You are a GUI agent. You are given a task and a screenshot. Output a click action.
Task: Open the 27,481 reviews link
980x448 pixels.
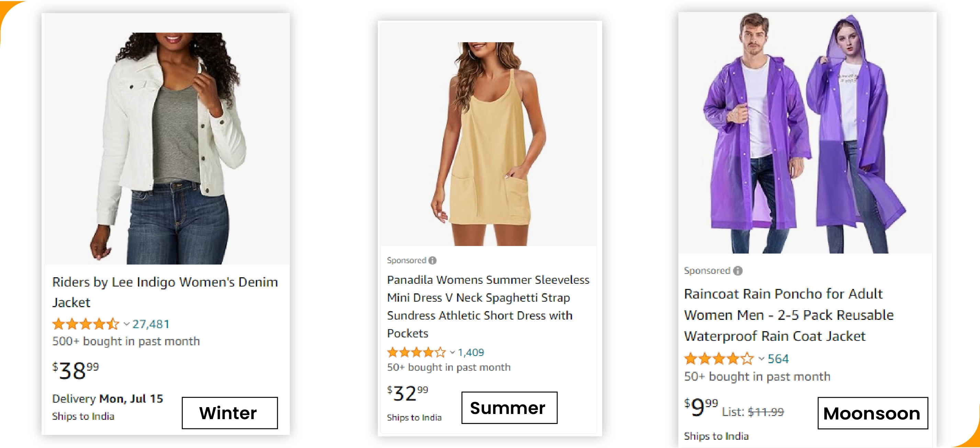pyautogui.click(x=151, y=324)
